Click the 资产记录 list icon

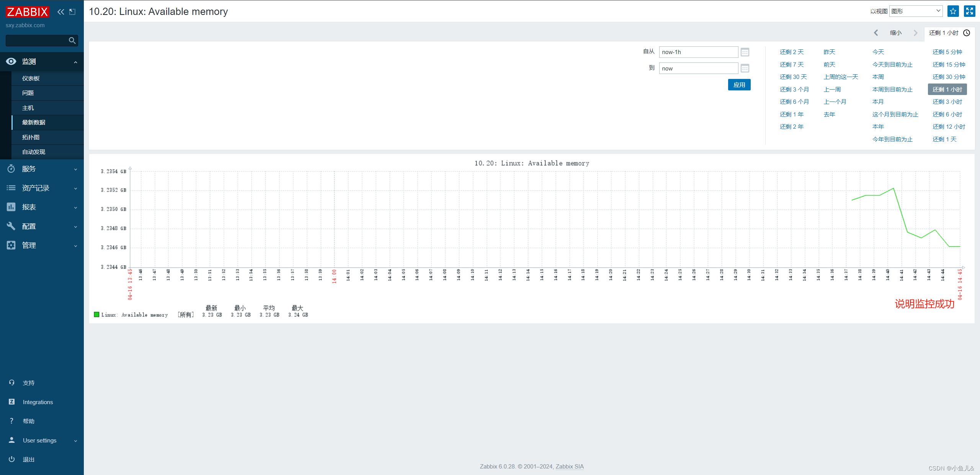click(x=11, y=188)
